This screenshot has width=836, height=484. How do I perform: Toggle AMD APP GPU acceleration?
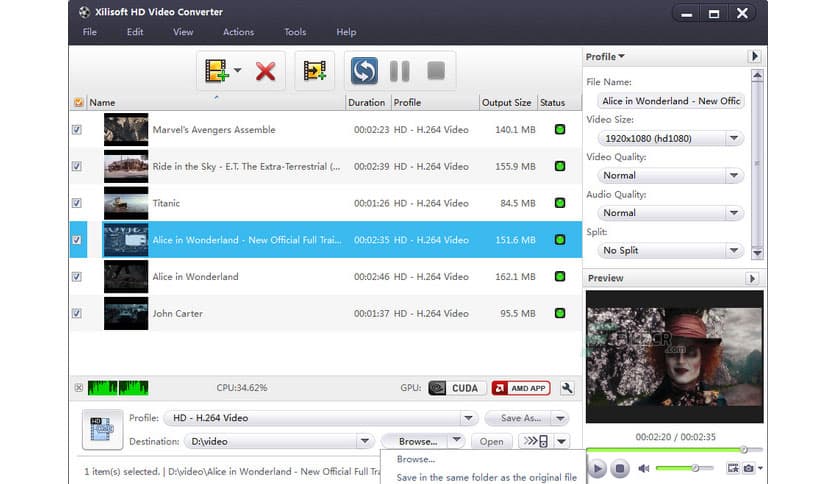pyautogui.click(x=521, y=388)
